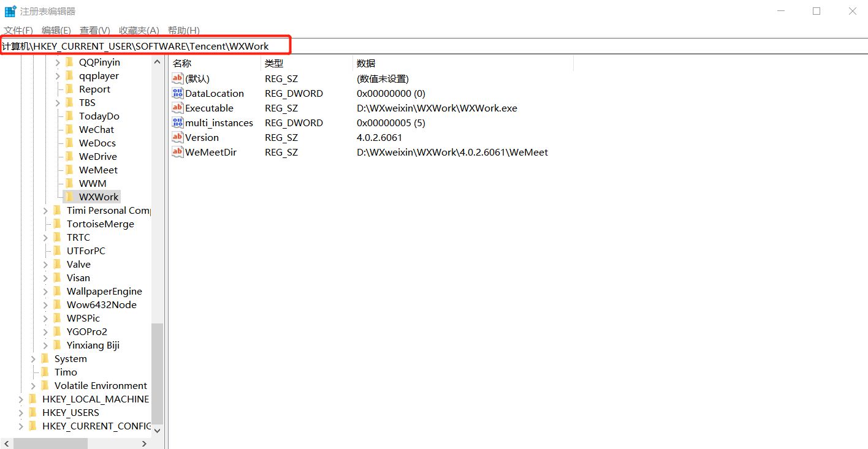Select the Version string value icon
This screenshot has width=868, height=449.
tap(178, 137)
